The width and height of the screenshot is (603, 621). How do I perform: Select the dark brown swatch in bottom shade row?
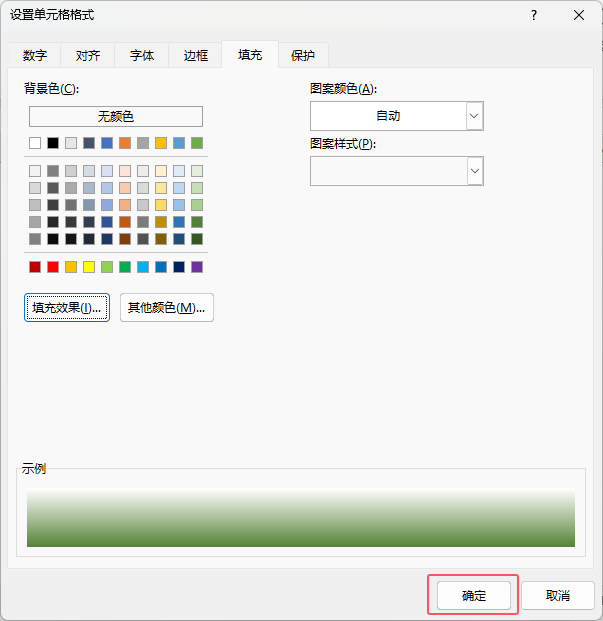coord(125,239)
